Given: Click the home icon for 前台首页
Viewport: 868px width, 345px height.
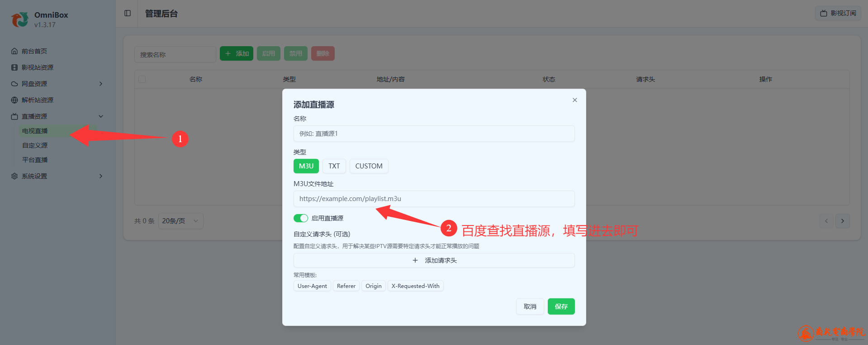Looking at the screenshot, I should pyautogui.click(x=14, y=51).
